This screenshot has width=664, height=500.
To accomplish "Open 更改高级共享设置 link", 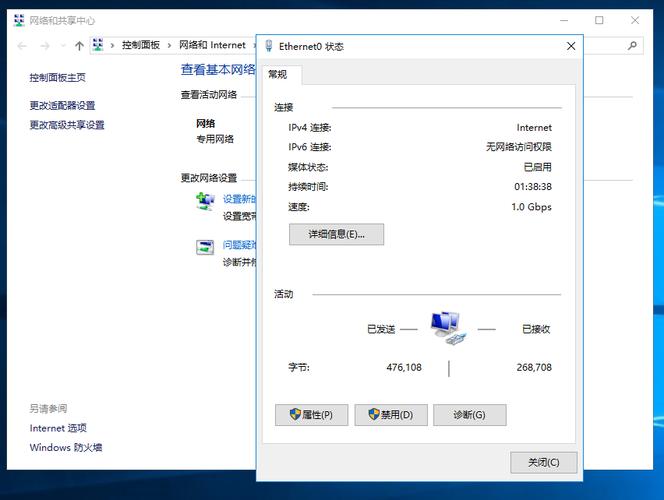I will tap(67, 125).
